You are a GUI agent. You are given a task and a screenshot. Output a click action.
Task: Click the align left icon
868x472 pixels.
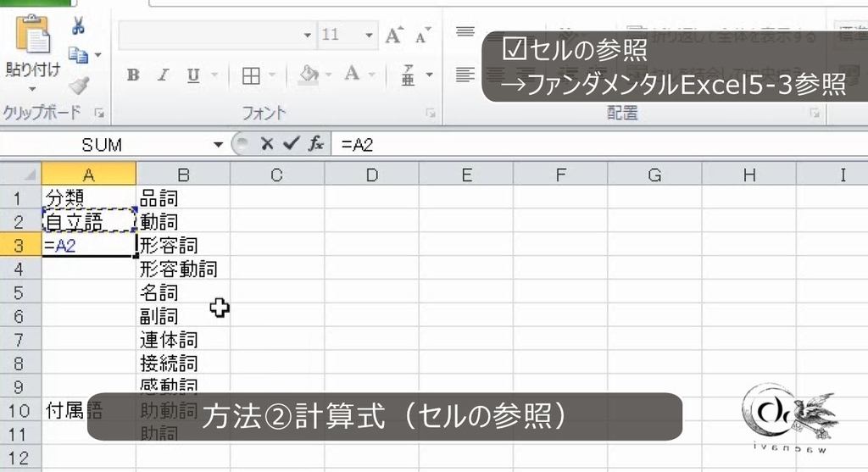coord(465,75)
